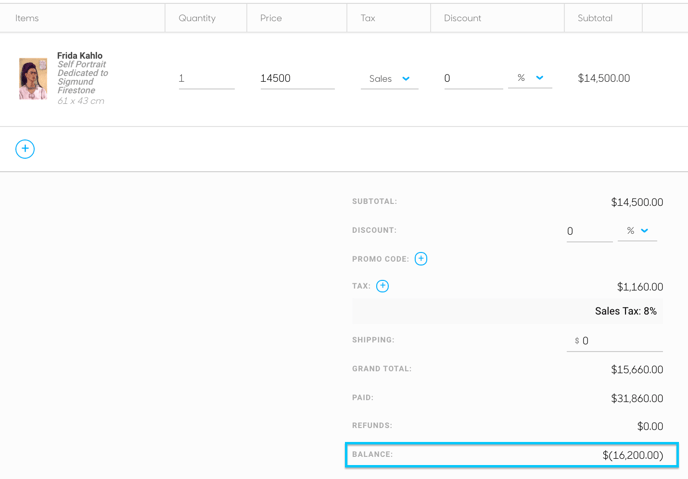
Task: Select the Items column header
Action: coord(27,18)
